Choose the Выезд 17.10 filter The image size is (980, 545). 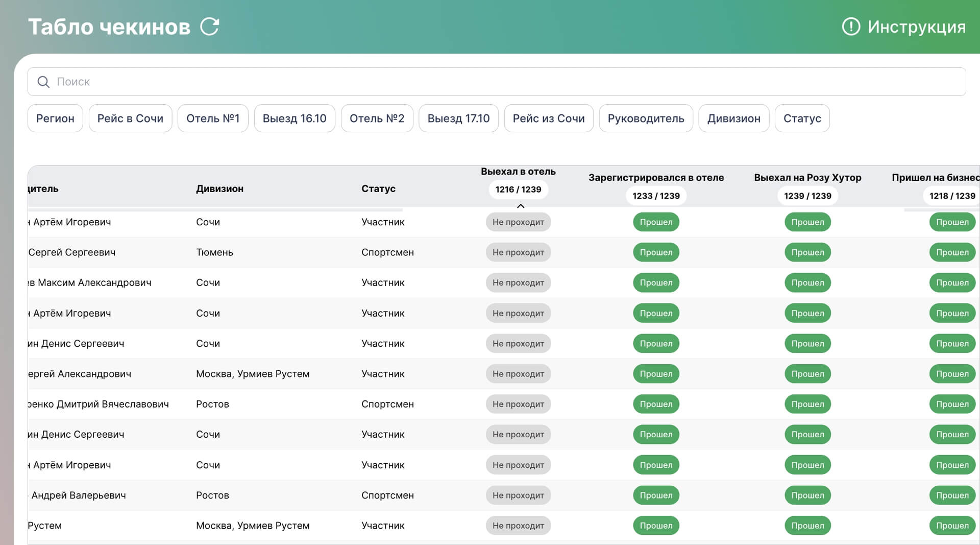click(458, 119)
